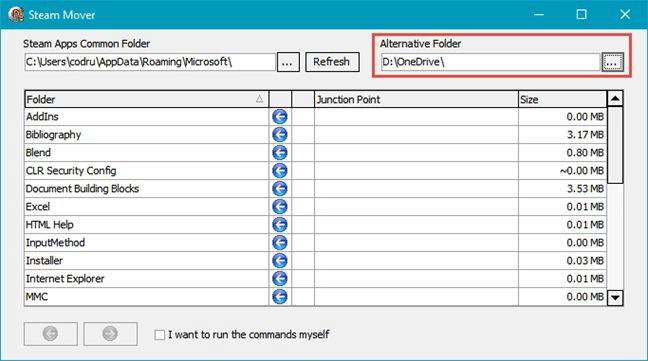Click the scrollbar down arrow
The height and width of the screenshot is (361, 648).
click(x=615, y=297)
